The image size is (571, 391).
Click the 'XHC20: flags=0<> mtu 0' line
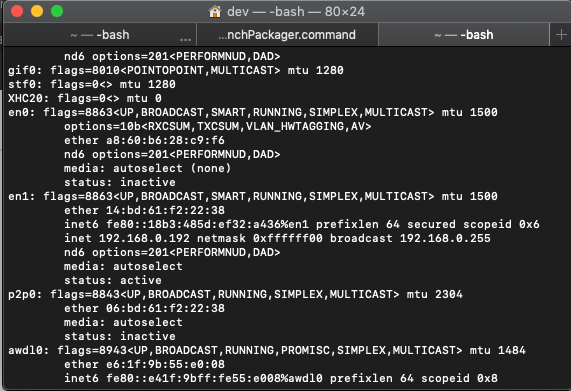coord(85,98)
